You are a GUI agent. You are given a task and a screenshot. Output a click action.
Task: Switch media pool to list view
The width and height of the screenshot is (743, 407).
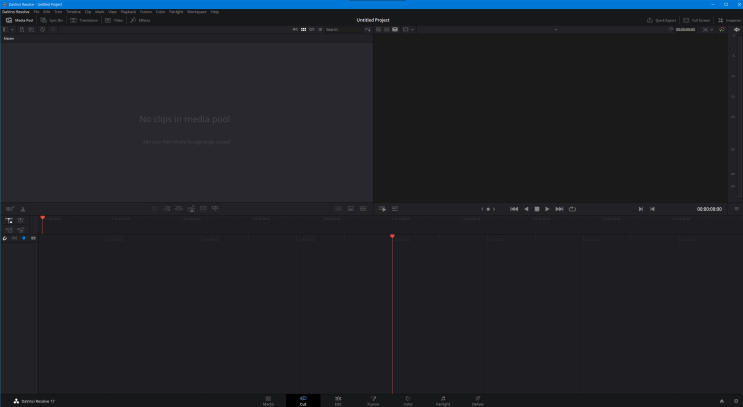point(320,29)
